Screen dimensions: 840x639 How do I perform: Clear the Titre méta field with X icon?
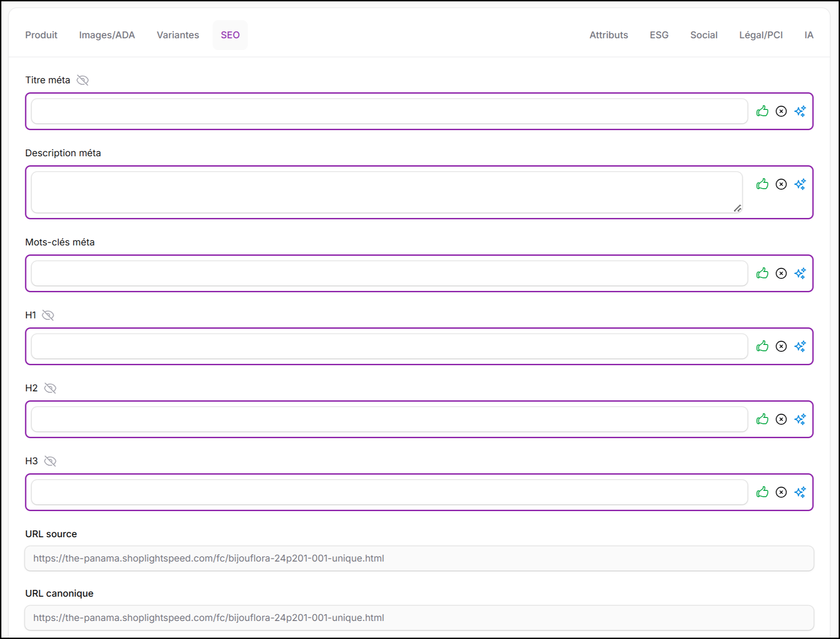tap(781, 111)
